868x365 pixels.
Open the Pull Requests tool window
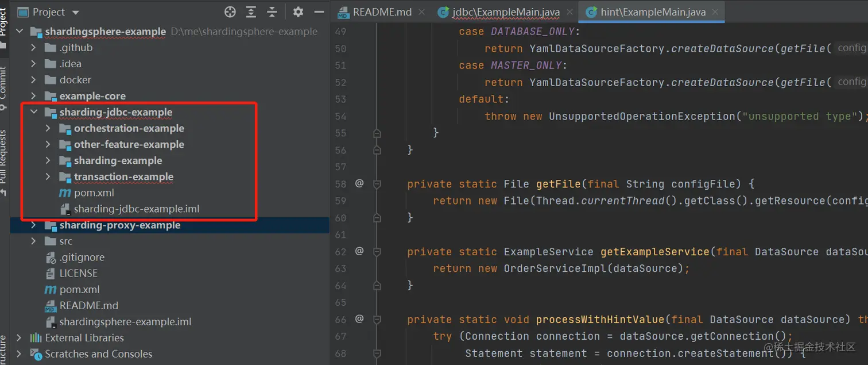pyautogui.click(x=3, y=162)
